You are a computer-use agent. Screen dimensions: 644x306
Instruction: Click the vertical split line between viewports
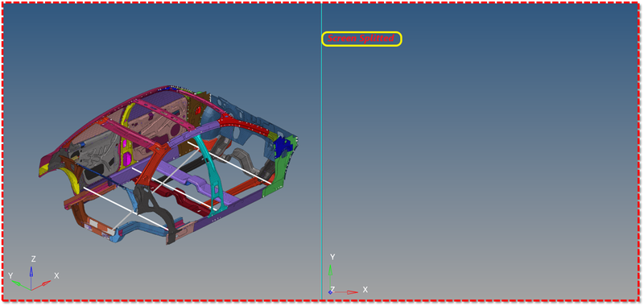[321, 152]
